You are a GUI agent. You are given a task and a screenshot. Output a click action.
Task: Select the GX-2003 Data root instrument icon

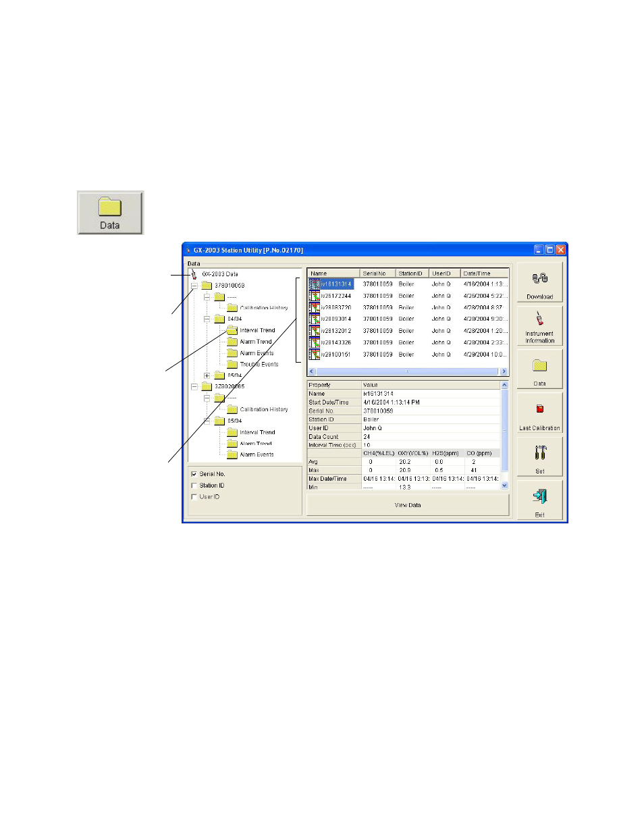pos(194,274)
